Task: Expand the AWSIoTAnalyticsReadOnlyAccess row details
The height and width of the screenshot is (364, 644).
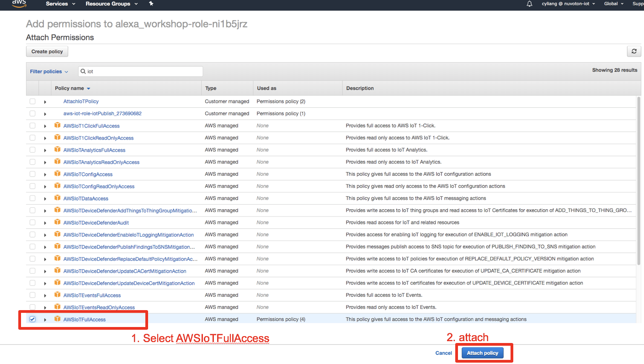Action: (x=45, y=162)
